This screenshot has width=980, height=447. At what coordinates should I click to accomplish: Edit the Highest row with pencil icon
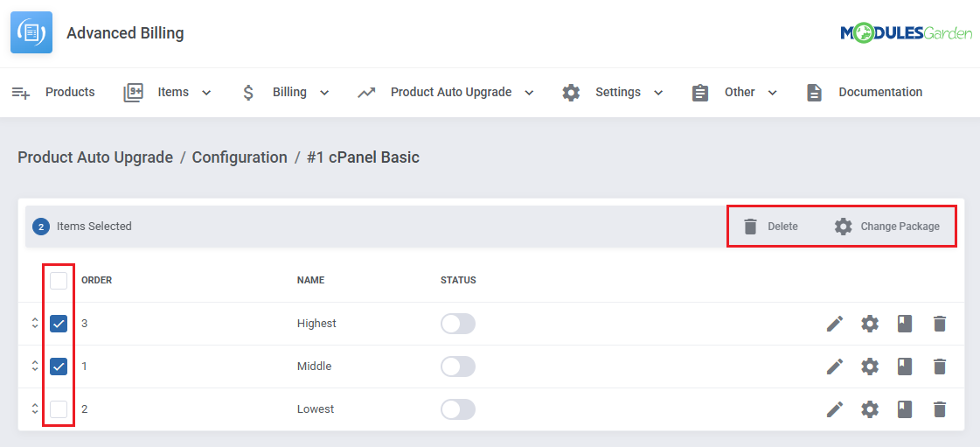(x=834, y=324)
